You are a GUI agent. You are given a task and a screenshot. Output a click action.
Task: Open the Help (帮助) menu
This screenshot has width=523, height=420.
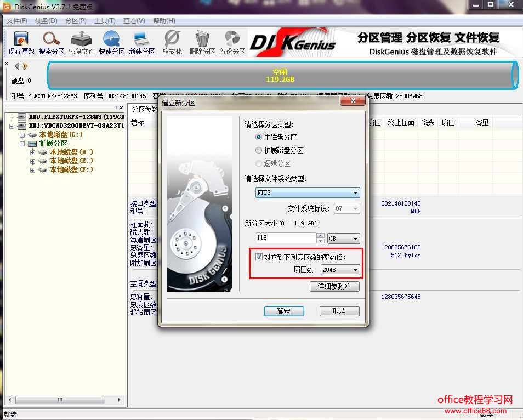[x=164, y=21]
